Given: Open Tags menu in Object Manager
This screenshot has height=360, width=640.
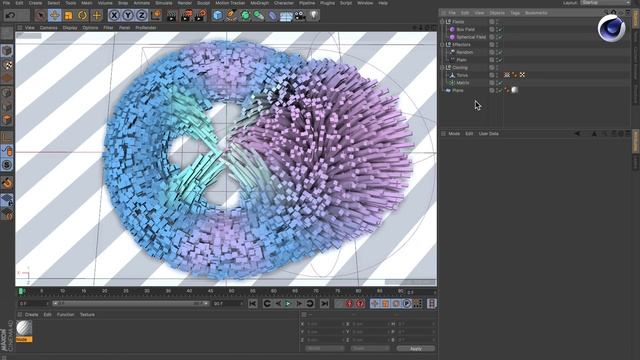Looking at the screenshot, I should pos(515,13).
